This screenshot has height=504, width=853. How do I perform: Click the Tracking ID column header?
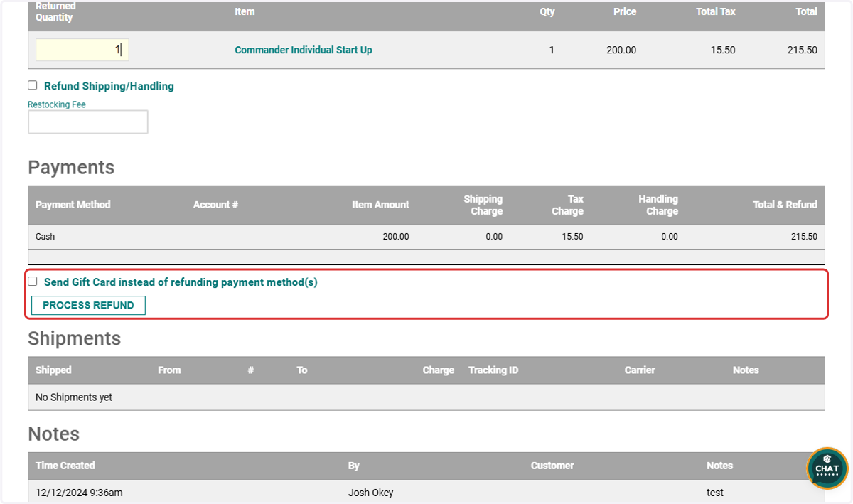tap(493, 370)
